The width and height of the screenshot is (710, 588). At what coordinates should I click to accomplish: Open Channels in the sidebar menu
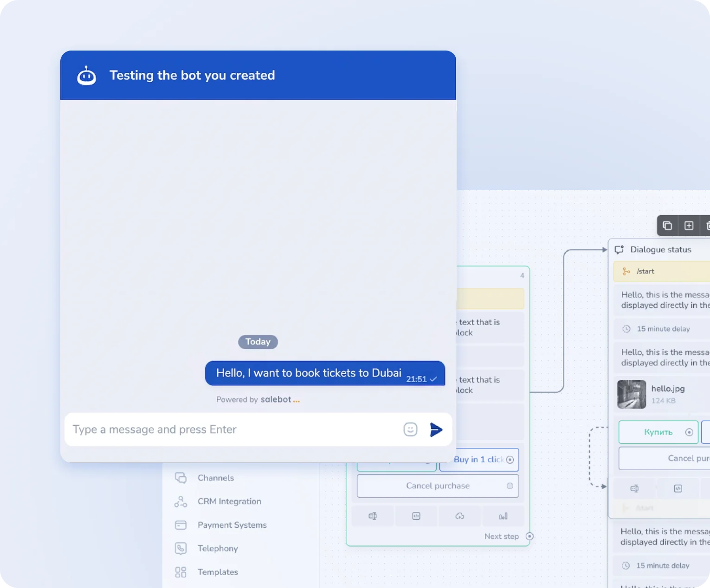click(x=215, y=478)
